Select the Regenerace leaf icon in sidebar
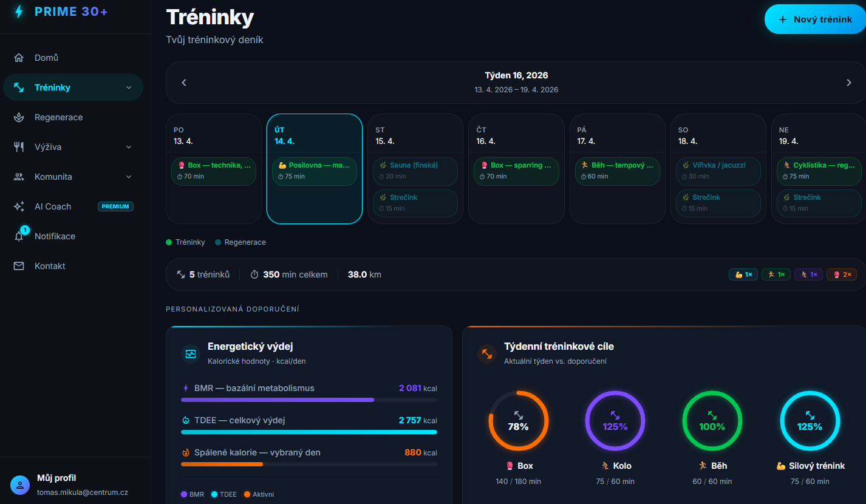The width and height of the screenshot is (866, 504). tap(19, 117)
